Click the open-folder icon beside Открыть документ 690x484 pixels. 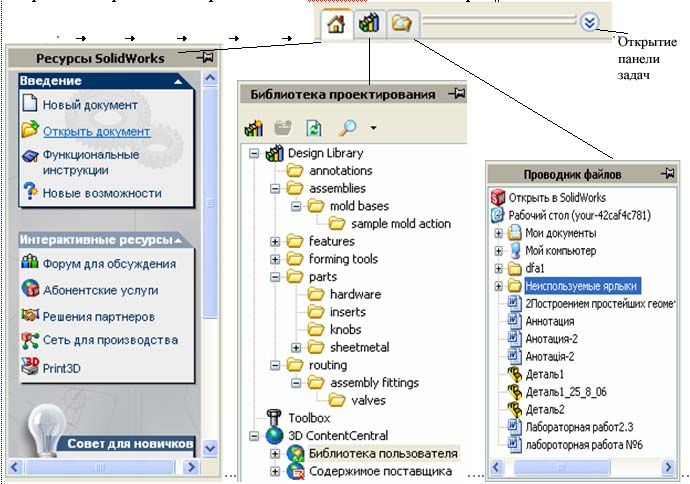tap(30, 129)
